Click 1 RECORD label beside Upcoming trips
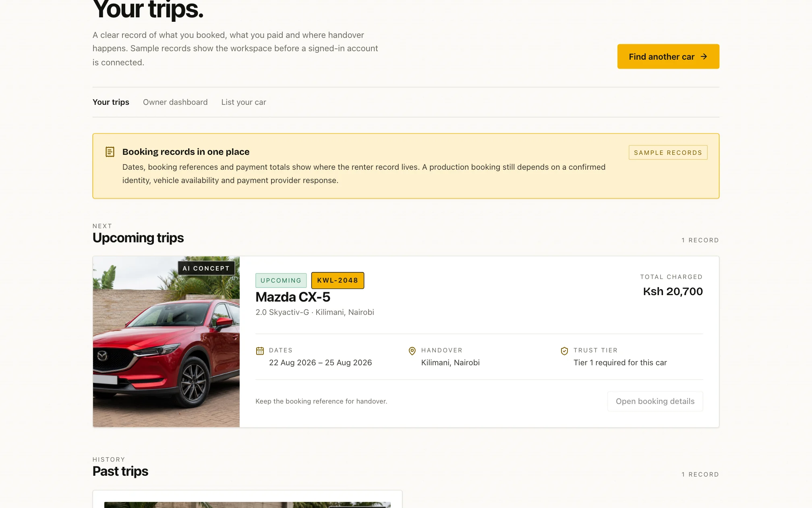This screenshot has width=812, height=508. pos(700,240)
